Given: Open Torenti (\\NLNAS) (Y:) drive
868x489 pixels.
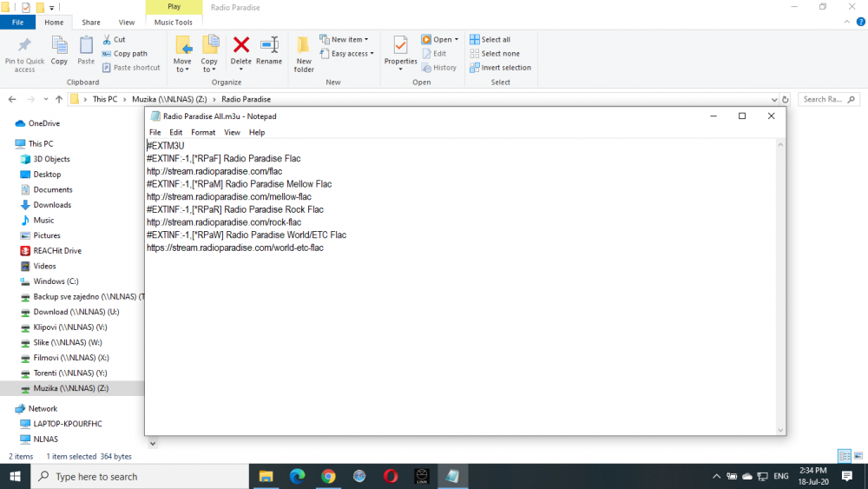Looking at the screenshot, I should tap(63, 373).
